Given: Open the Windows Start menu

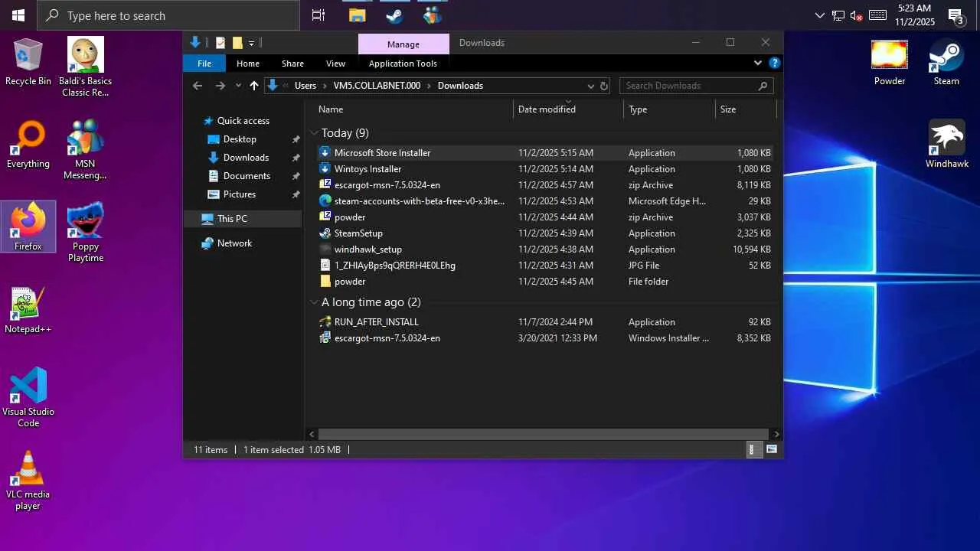Looking at the screenshot, I should [18, 15].
